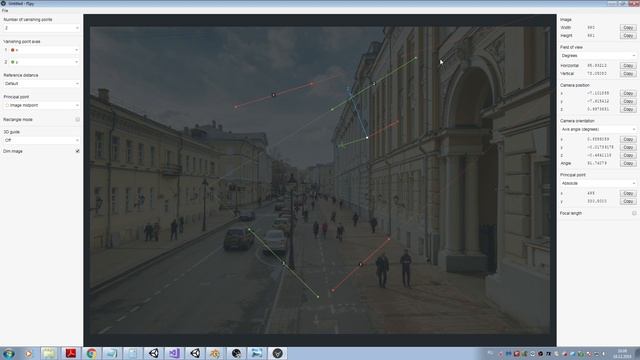Click the Horizontal field of view value

597,66
